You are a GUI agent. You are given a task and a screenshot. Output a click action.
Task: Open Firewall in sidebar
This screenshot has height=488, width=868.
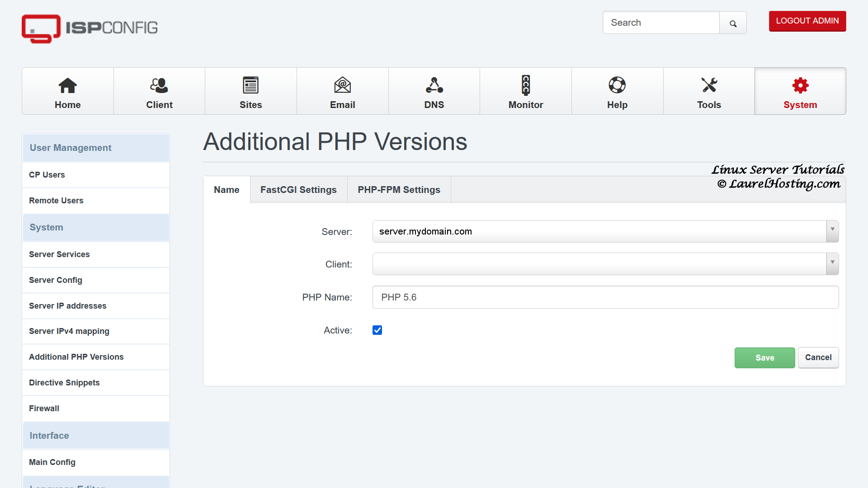coord(96,408)
